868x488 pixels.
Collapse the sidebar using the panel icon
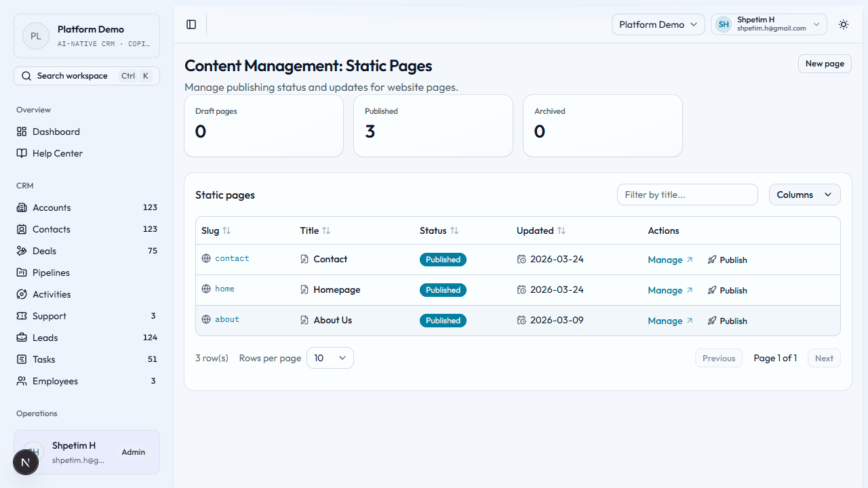[191, 24]
